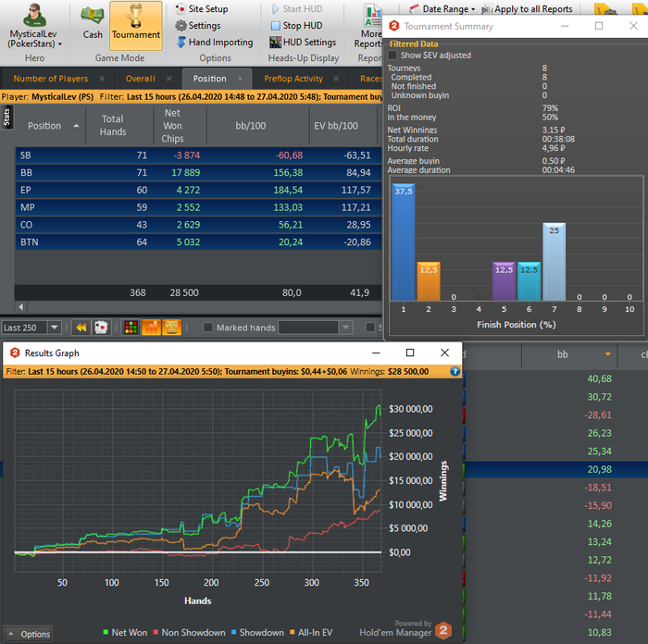Click the yellow rewind arrows icon

click(x=81, y=328)
